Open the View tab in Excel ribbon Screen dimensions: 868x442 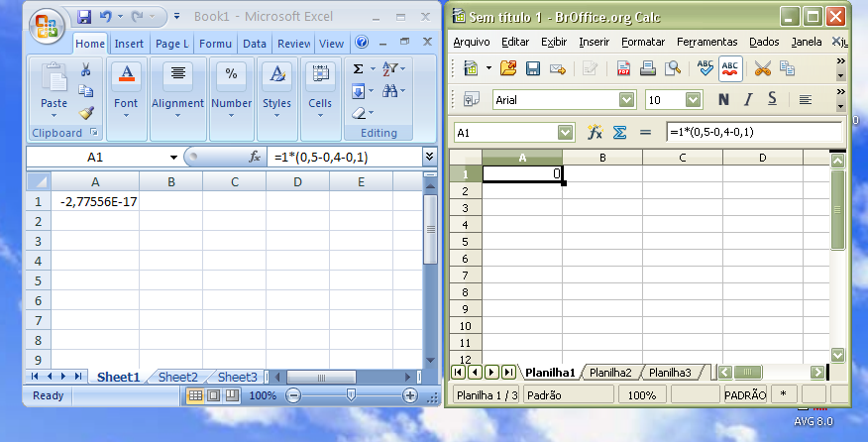point(332,44)
